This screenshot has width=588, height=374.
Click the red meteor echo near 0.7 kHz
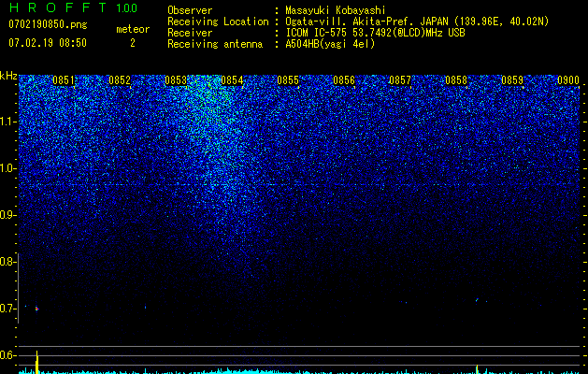pyautogui.click(x=36, y=309)
